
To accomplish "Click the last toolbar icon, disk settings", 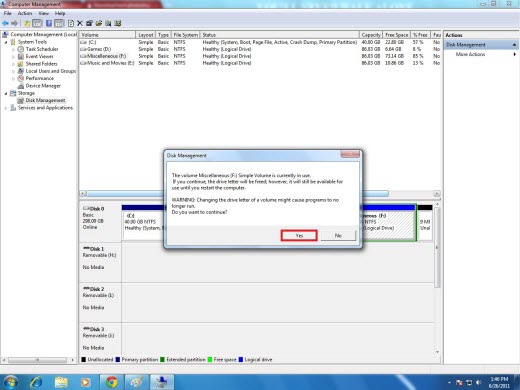I will tap(118, 23).
